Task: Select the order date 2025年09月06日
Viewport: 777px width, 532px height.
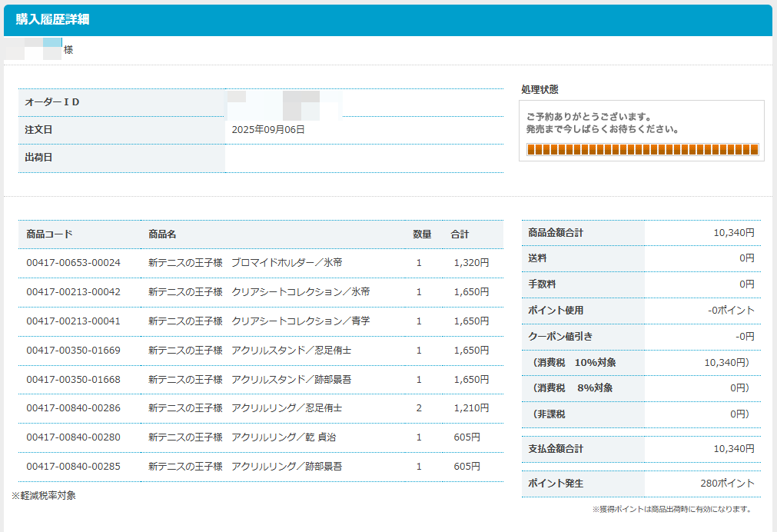Action: [x=268, y=130]
